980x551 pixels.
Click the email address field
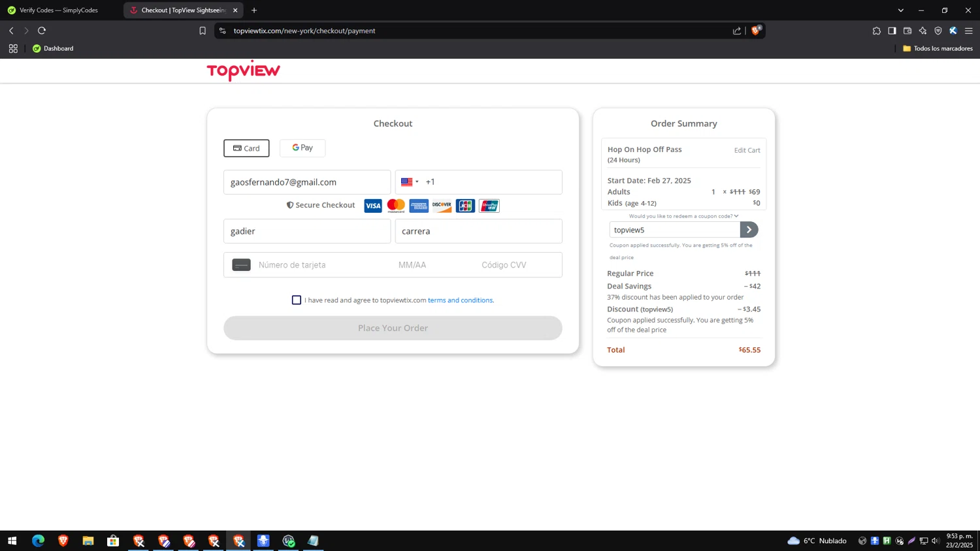coord(307,182)
